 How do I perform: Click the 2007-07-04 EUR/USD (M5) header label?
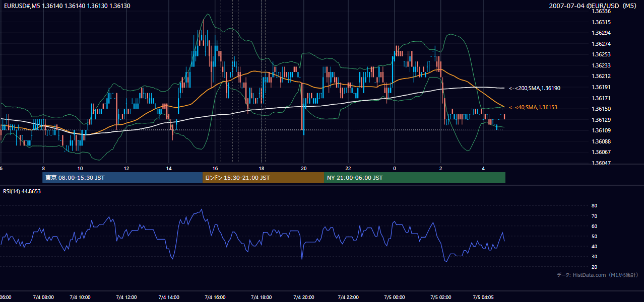pos(594,6)
